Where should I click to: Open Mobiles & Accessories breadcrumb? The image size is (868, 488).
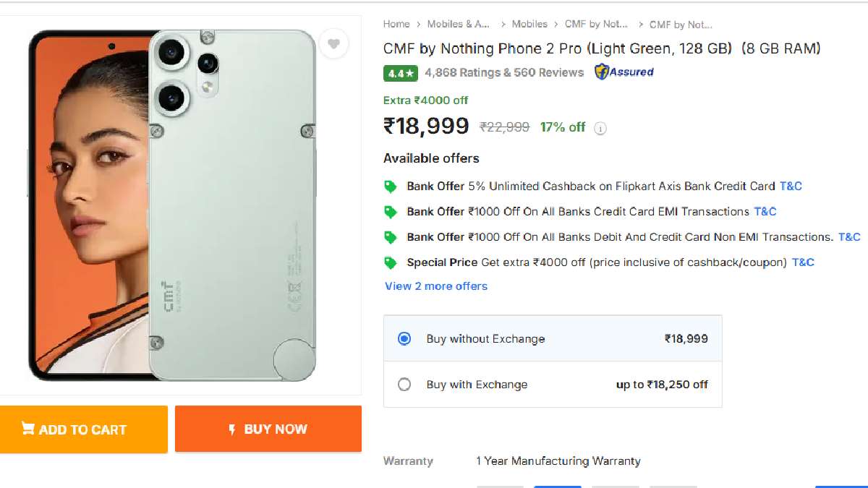point(459,25)
